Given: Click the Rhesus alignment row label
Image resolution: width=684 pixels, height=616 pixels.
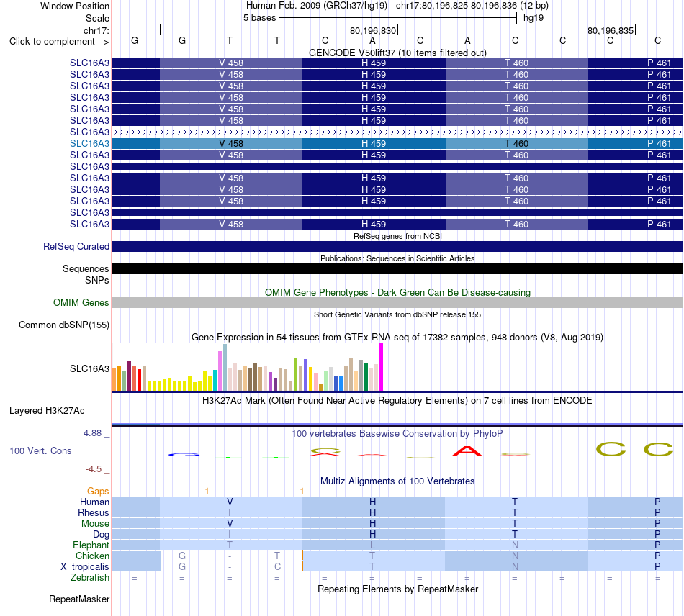Looking at the screenshot, I should [94, 512].
